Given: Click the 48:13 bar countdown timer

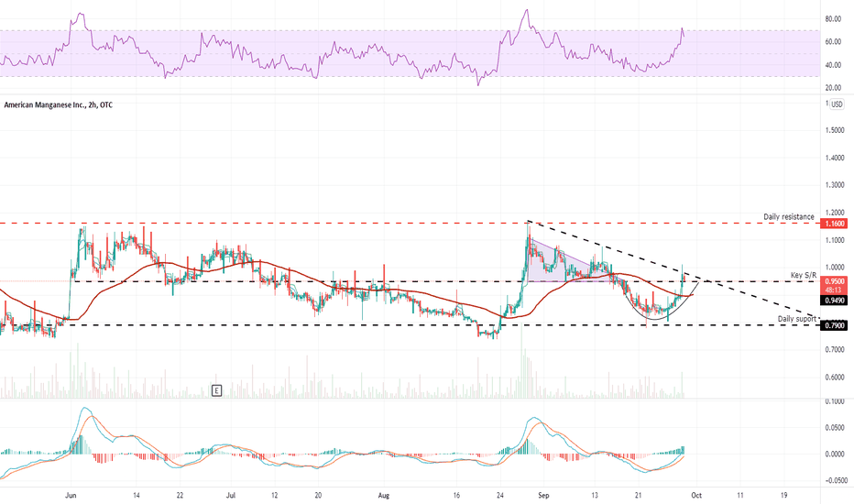Looking at the screenshot, I should [835, 290].
